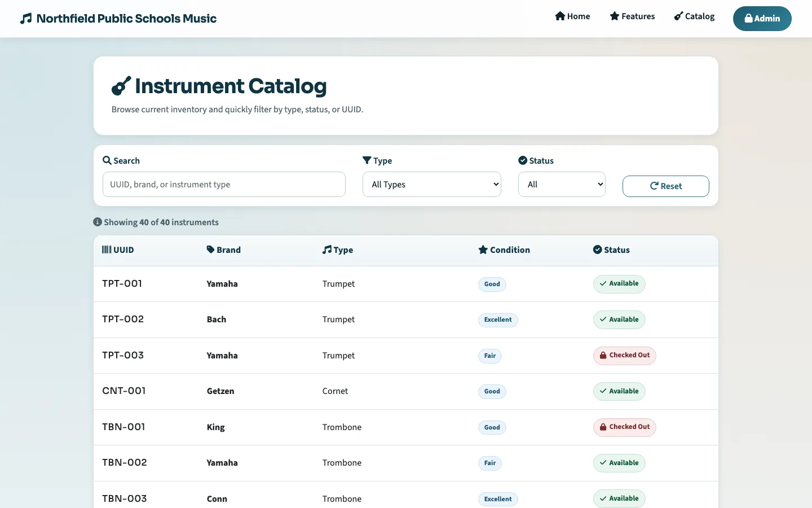Click the guitar icon beside Instrument Catalog
The height and width of the screenshot is (508, 812).
click(x=121, y=86)
